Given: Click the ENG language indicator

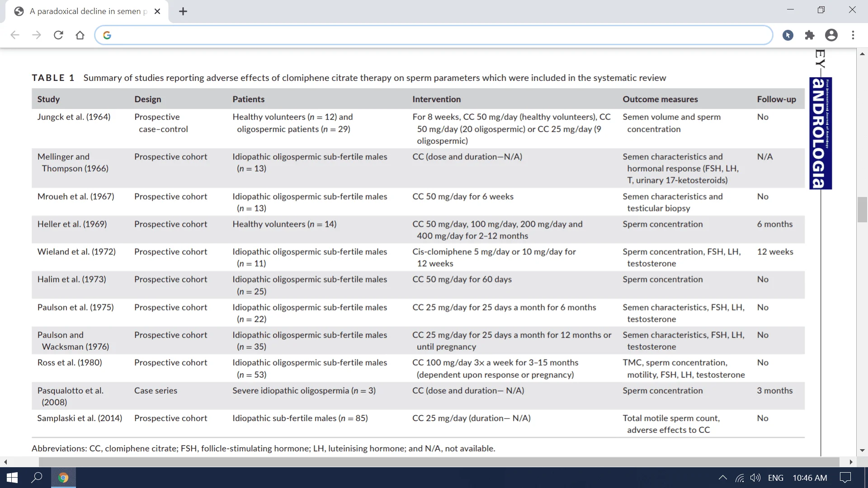Looking at the screenshot, I should [776, 478].
